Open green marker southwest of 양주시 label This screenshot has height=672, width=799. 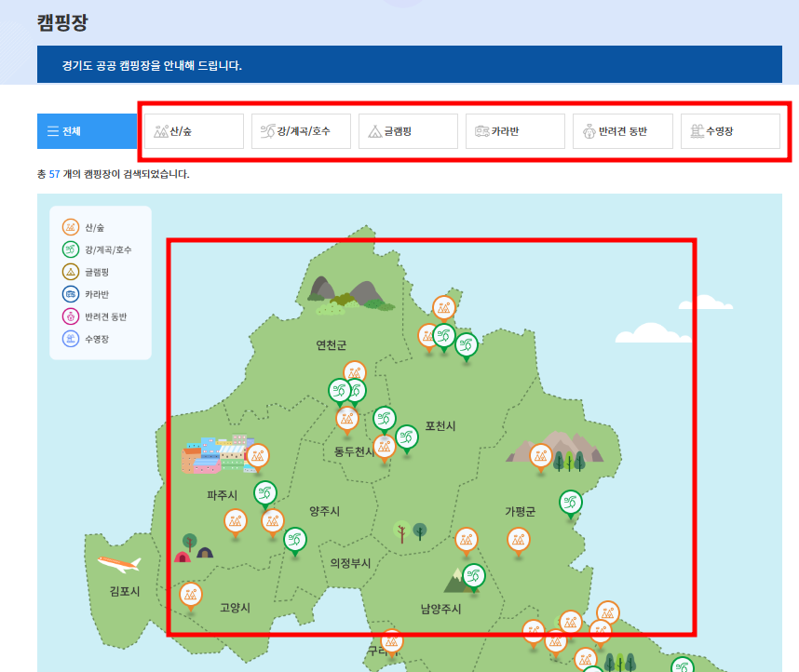[294, 540]
